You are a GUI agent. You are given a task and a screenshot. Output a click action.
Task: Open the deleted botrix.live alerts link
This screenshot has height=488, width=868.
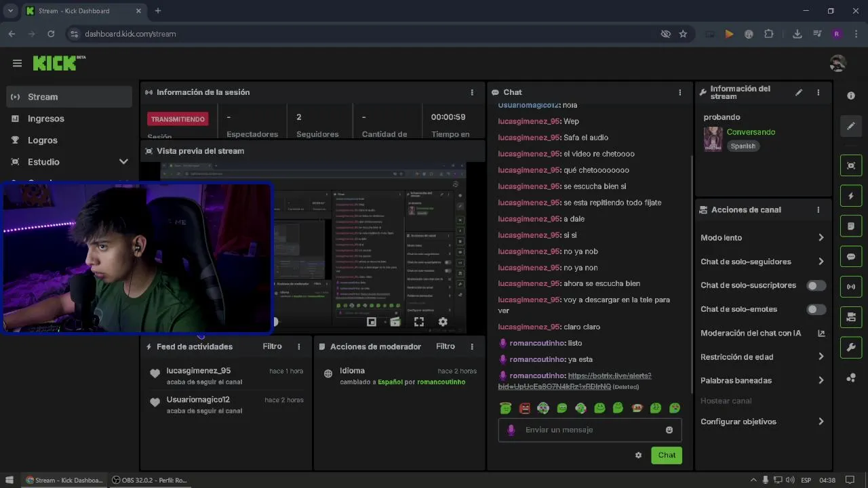(576, 381)
